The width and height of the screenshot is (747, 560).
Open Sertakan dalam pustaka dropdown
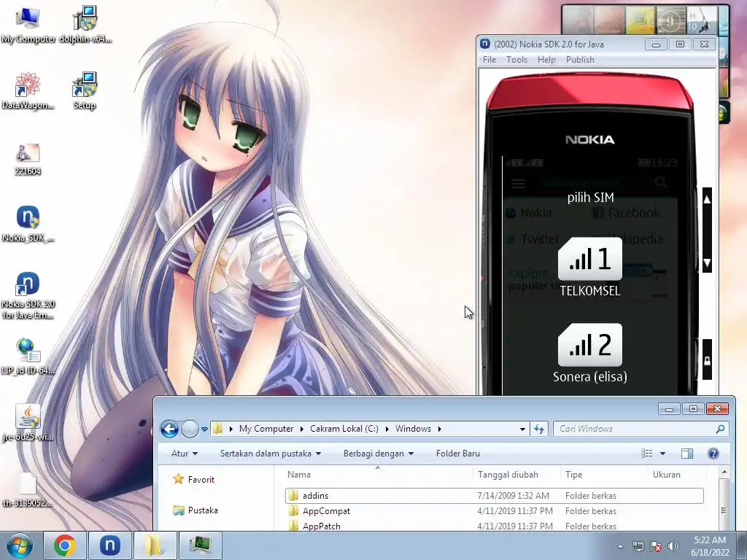point(270,454)
